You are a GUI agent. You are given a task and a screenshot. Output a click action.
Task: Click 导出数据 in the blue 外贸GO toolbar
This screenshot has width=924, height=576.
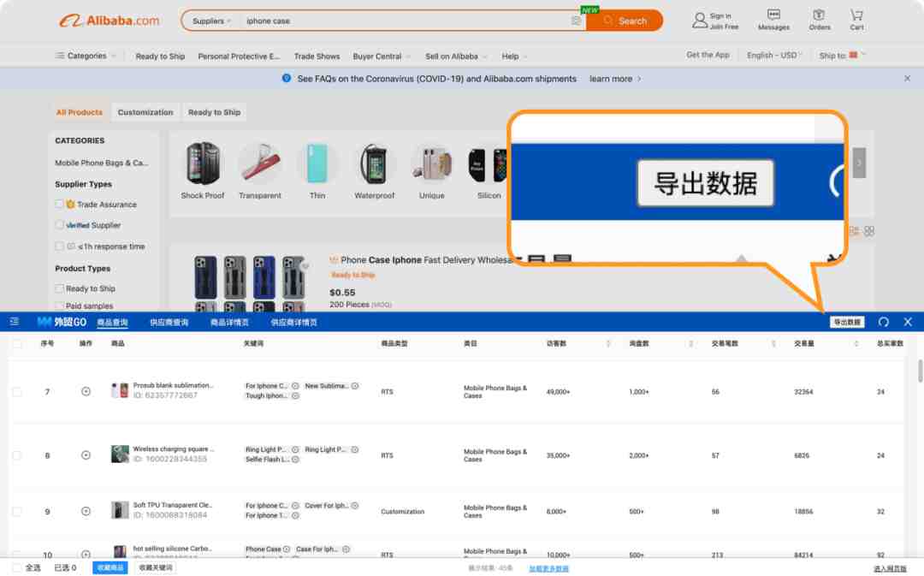(x=847, y=322)
